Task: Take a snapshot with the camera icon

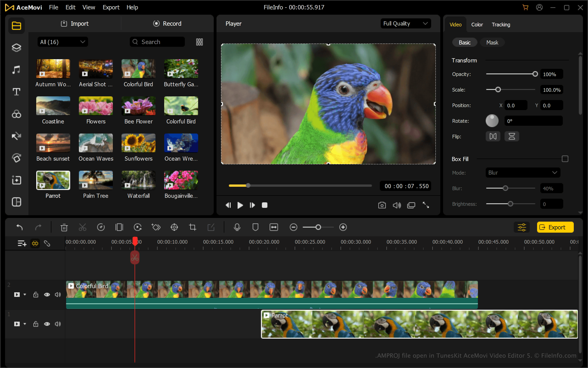Action: point(382,205)
